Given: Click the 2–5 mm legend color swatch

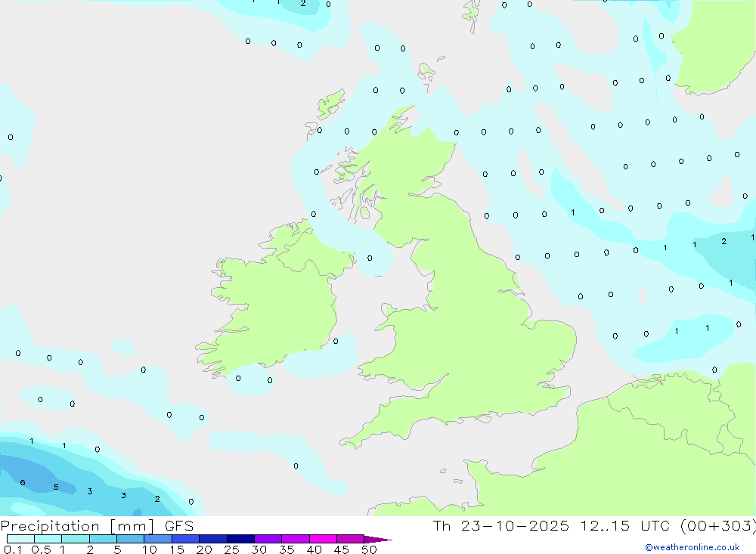Looking at the screenshot, I should pos(103,539).
